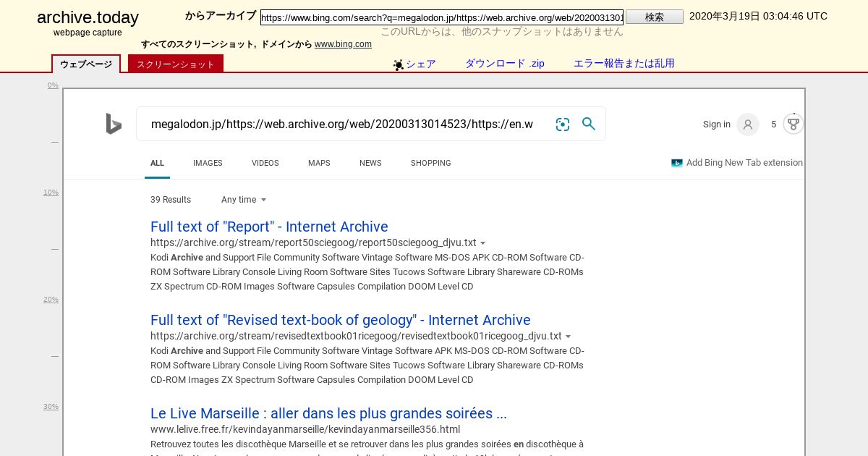Switch to the IMAGES tab
868x456 pixels.
coord(208,163)
